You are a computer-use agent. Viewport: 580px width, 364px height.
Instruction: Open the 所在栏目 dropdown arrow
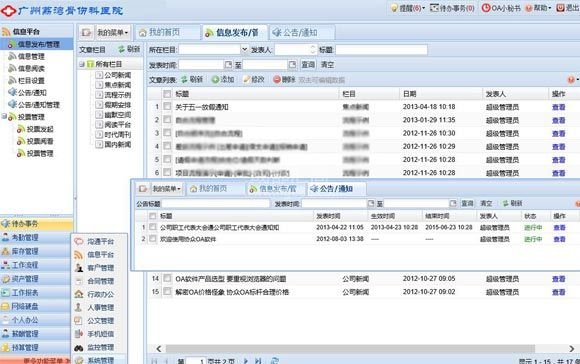(244, 50)
